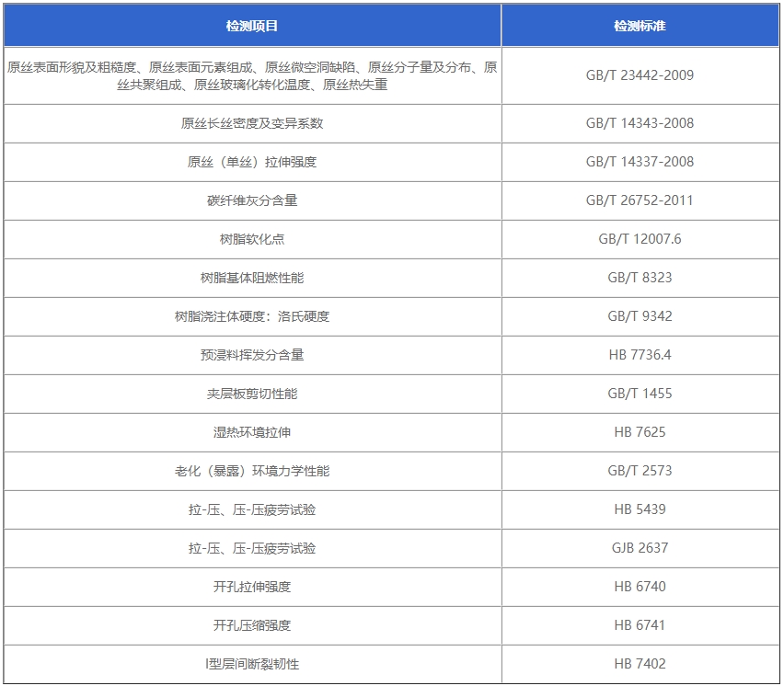Select the 树脂浇注体硬度：洛氏硬度 cell
The height and width of the screenshot is (686, 784).
tap(252, 316)
